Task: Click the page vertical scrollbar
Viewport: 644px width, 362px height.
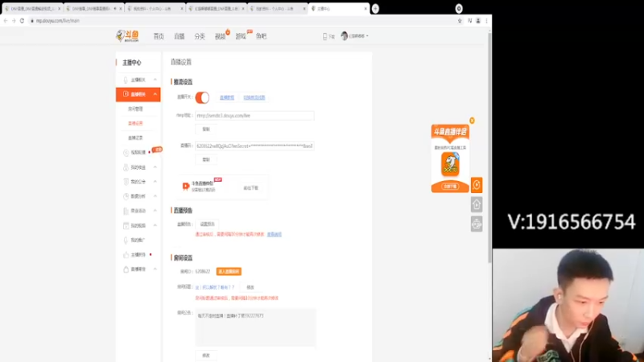Action: tap(489, 148)
